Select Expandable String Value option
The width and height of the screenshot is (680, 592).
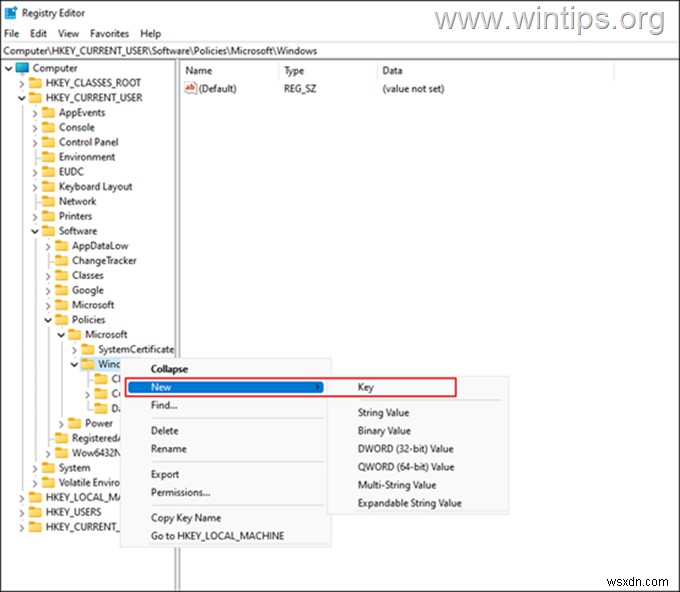409,503
